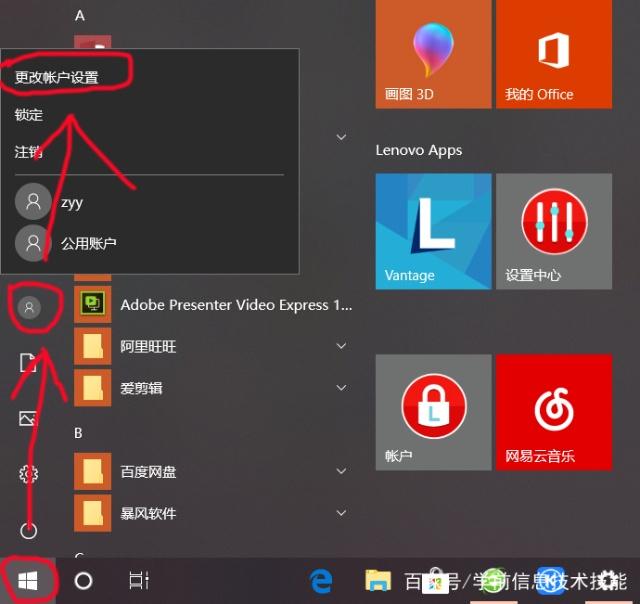The width and height of the screenshot is (640, 604).
Task: Open Task View on the taskbar
Action: (139, 581)
